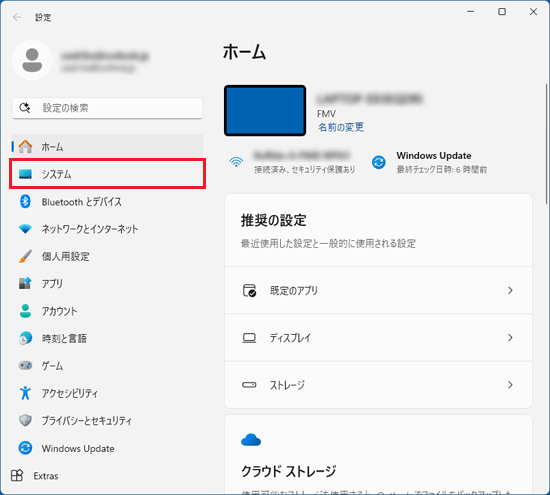550x495 pixels.
Task: Go back using the arrow in title bar
Action: 17,17
